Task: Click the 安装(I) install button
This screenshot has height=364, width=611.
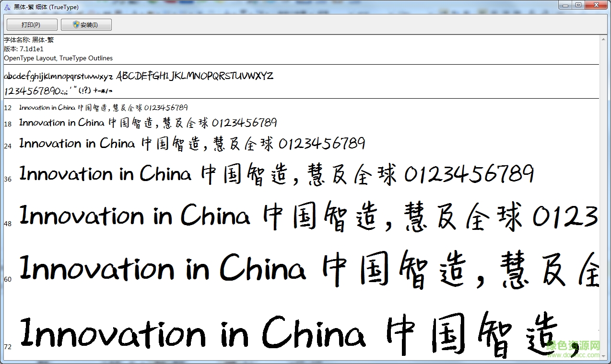Action: tap(86, 25)
